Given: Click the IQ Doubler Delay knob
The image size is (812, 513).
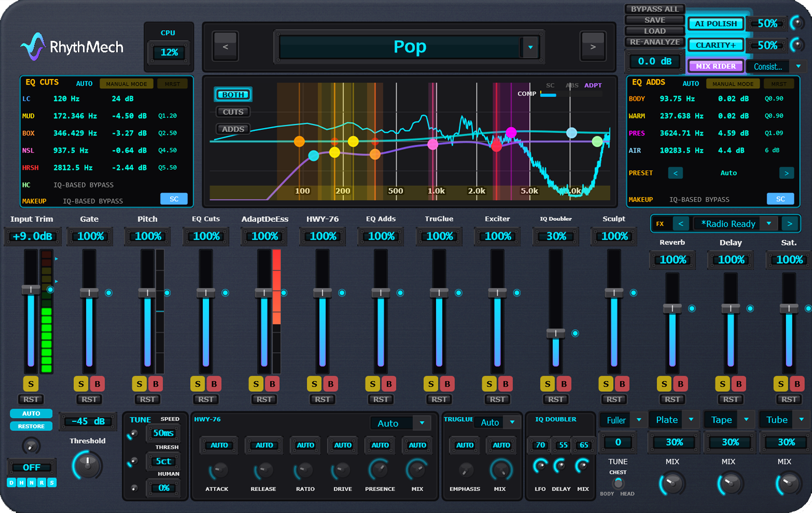Looking at the screenshot, I should pos(560,466).
